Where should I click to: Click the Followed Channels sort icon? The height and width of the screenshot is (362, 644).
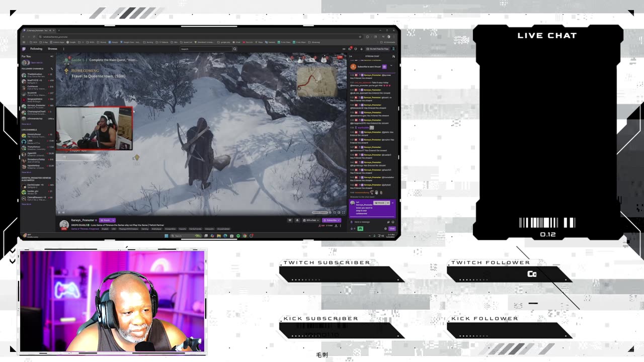pyautogui.click(x=52, y=68)
